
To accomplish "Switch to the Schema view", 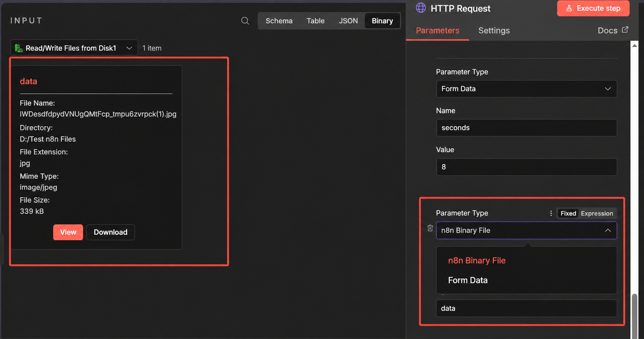I will [279, 21].
